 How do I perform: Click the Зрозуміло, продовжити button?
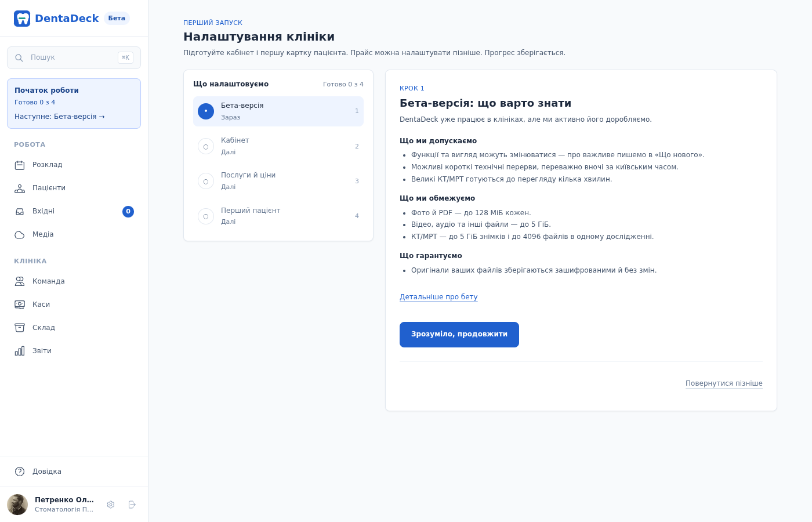459,335
